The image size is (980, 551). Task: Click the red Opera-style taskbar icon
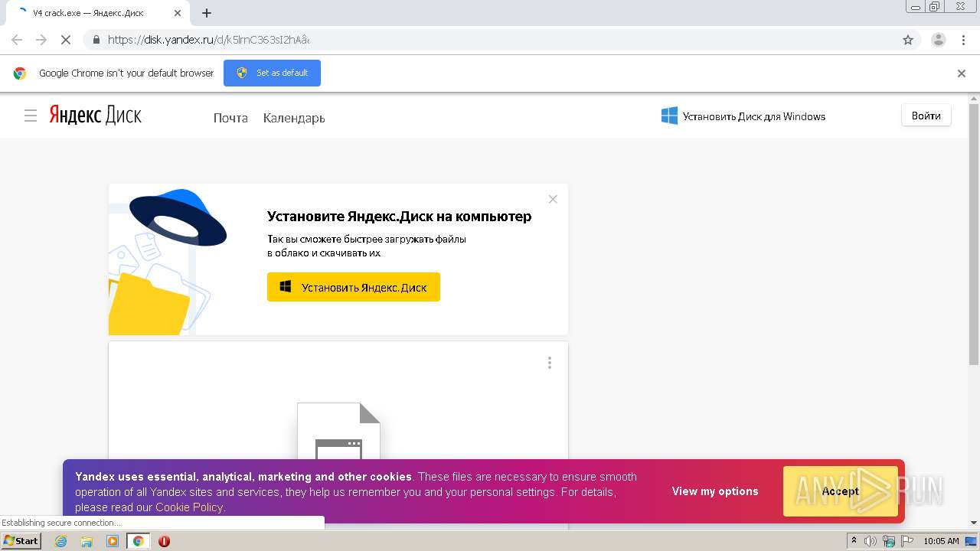(164, 541)
